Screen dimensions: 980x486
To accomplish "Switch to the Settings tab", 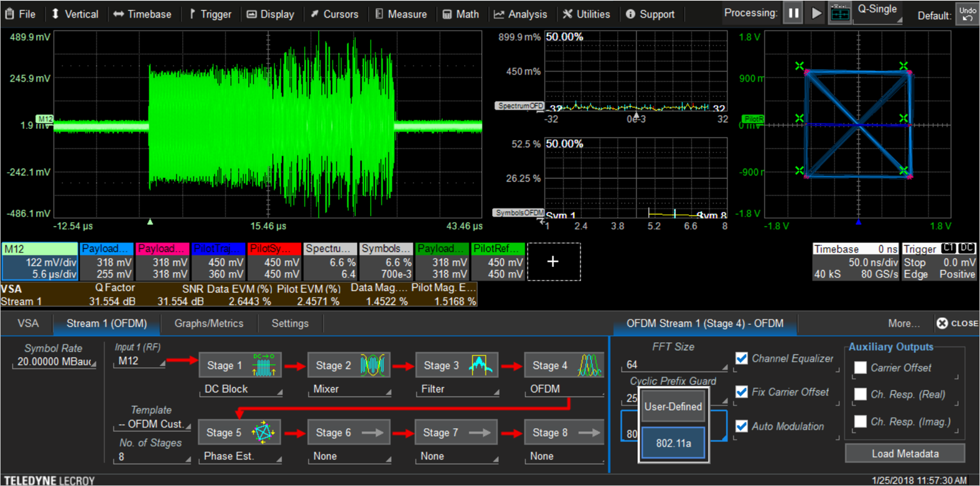I will [x=290, y=324].
